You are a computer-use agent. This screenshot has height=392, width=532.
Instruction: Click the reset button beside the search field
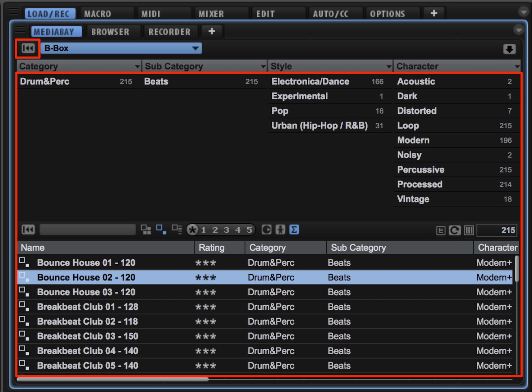tap(28, 229)
